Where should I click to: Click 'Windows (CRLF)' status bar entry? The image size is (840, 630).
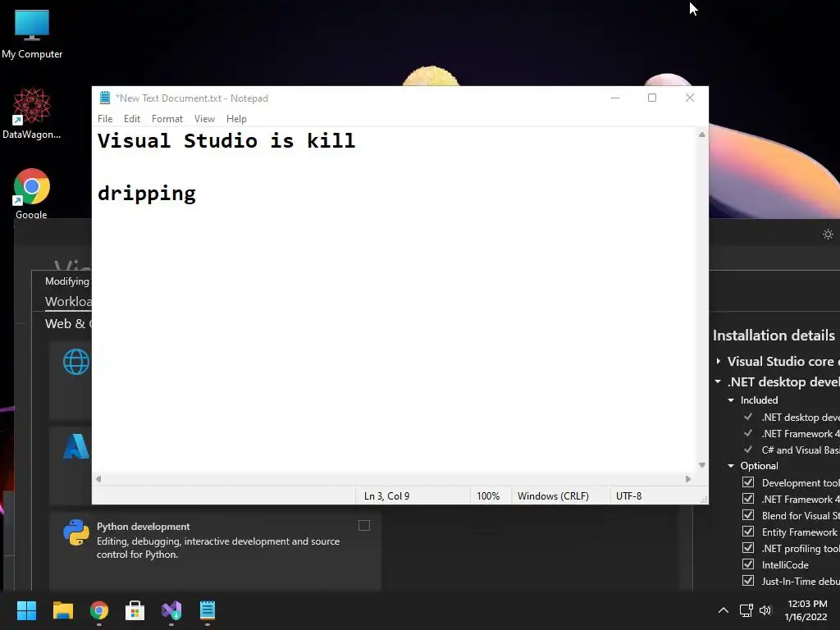(x=553, y=496)
